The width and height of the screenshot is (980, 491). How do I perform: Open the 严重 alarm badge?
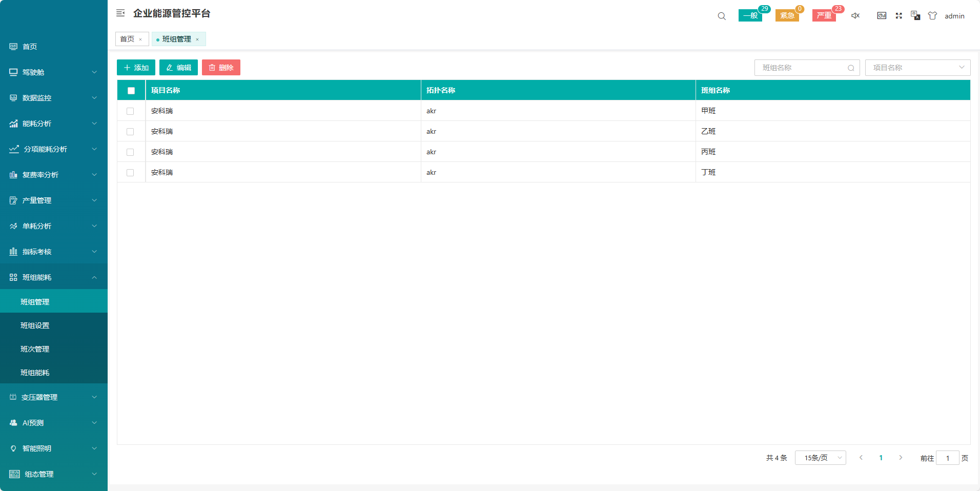(824, 16)
